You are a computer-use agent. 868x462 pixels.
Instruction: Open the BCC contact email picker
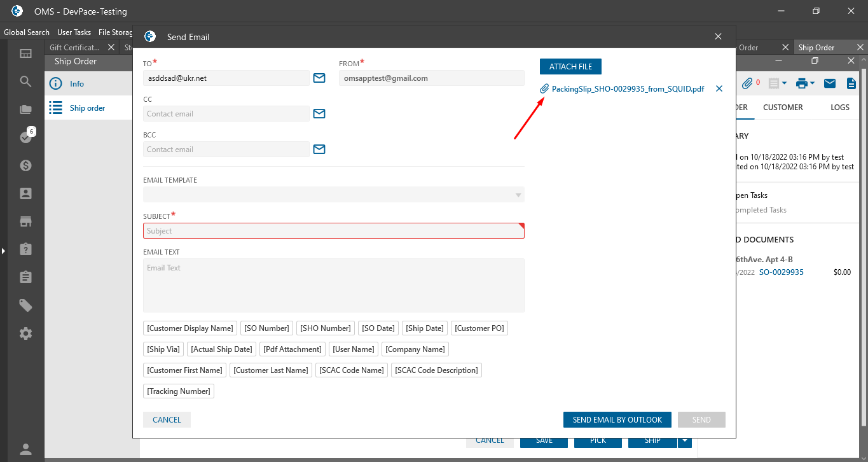click(319, 149)
